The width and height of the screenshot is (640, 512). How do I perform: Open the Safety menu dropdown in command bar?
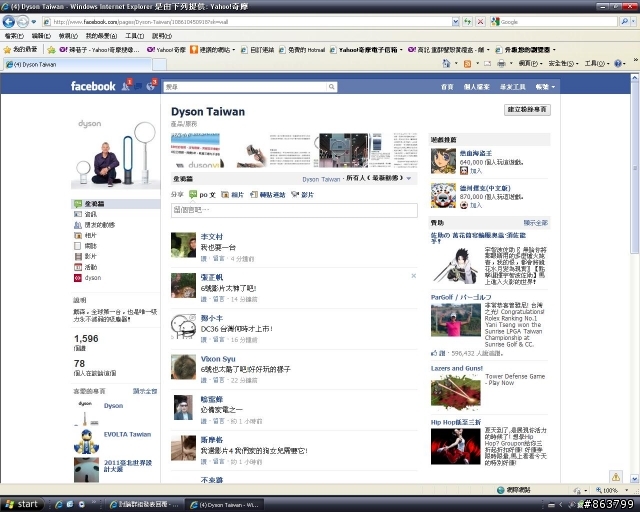pyautogui.click(x=563, y=63)
